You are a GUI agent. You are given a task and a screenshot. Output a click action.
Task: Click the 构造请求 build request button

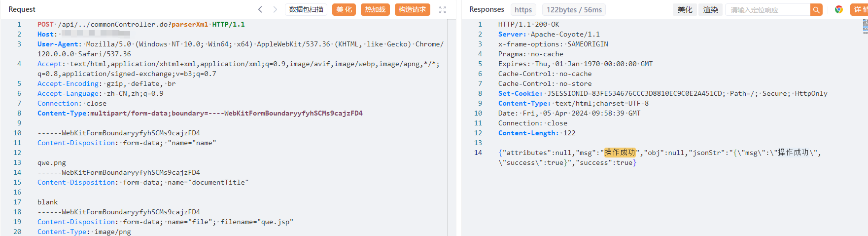[x=412, y=10]
